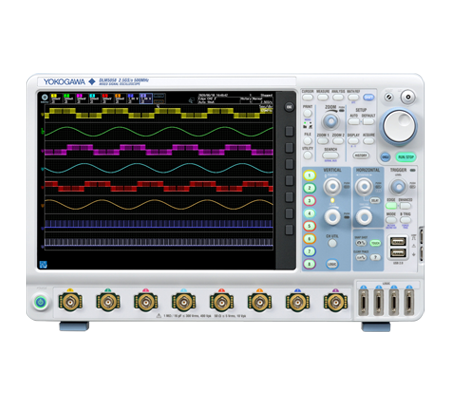450x406 pixels.
Task: Push the small reset key above the jog dial
Action: (388, 97)
